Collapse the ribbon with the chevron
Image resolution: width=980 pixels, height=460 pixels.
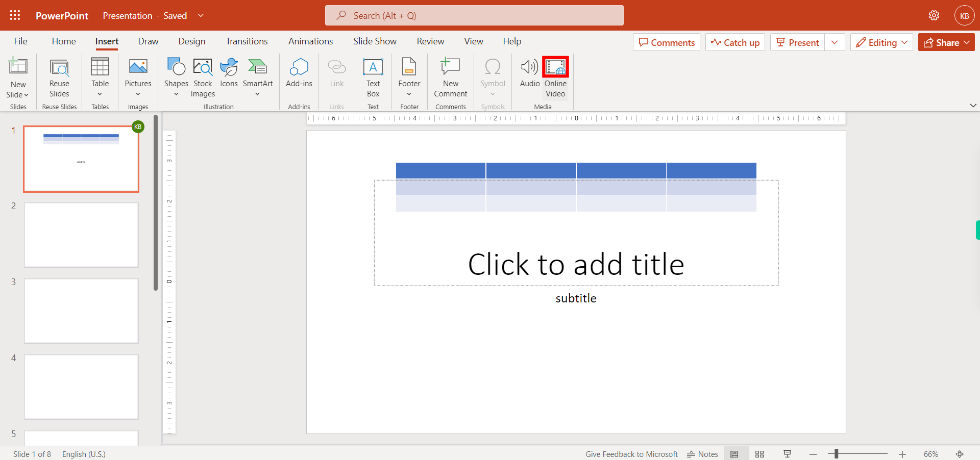(973, 106)
